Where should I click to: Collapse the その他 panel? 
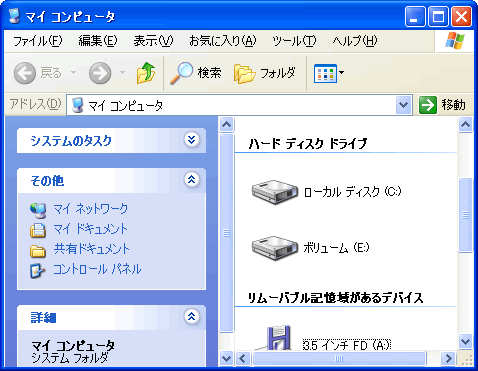192,180
